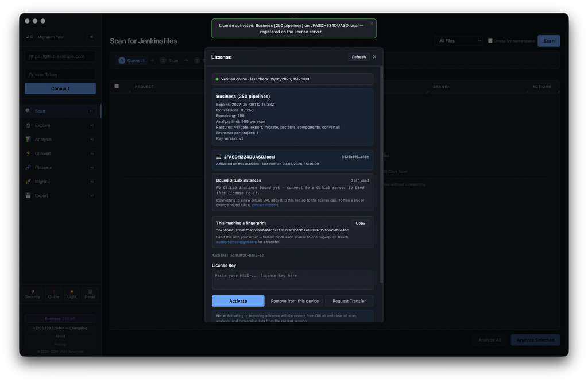This screenshot has height=382, width=588.
Task: Click Remove from this device
Action: [x=295, y=301]
